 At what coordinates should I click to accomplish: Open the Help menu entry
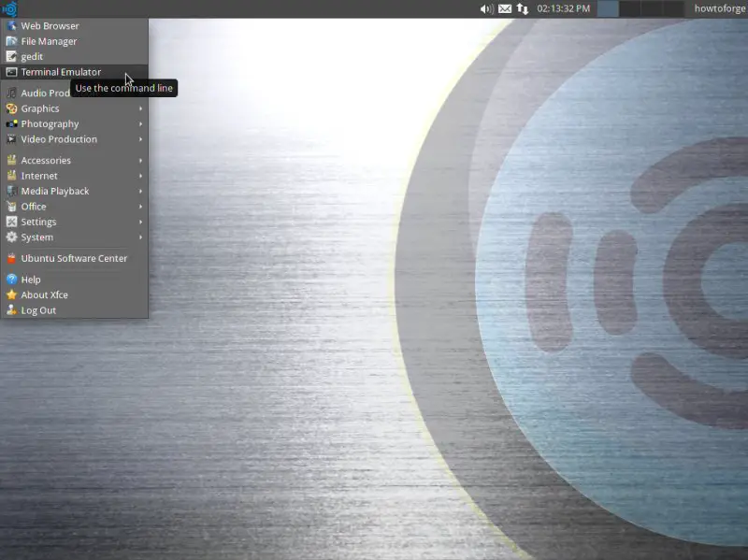(x=75, y=280)
